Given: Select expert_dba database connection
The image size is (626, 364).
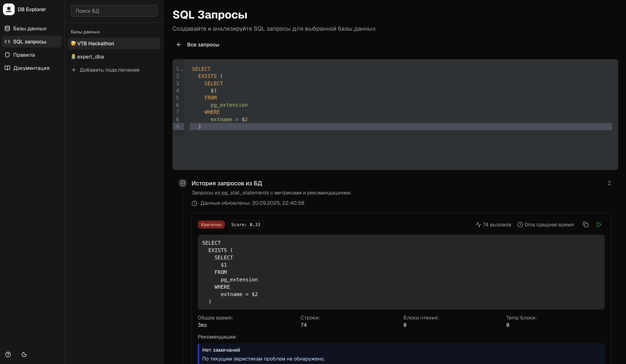Looking at the screenshot, I should (x=90, y=57).
